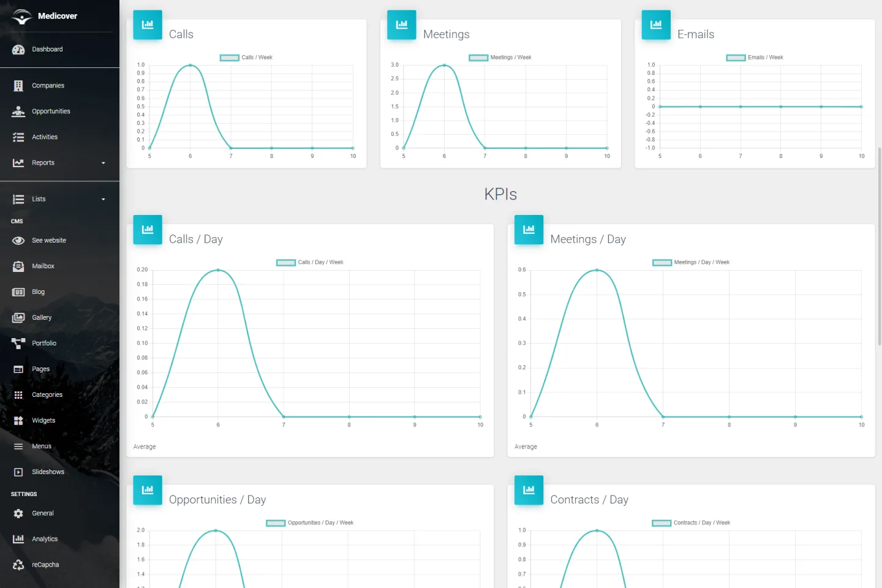
Task: Click the Opportunities hand icon
Action: [18, 111]
